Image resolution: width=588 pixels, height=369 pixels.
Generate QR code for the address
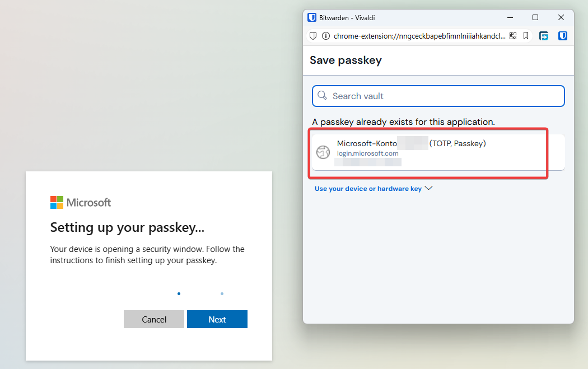[x=513, y=36]
